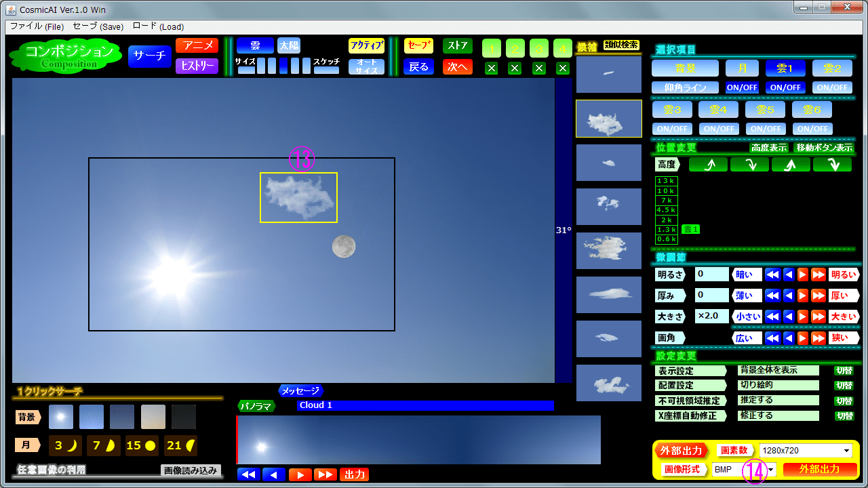The image size is (868, 488).
Task: Click the red 外部出力 export button
Action: click(x=820, y=469)
